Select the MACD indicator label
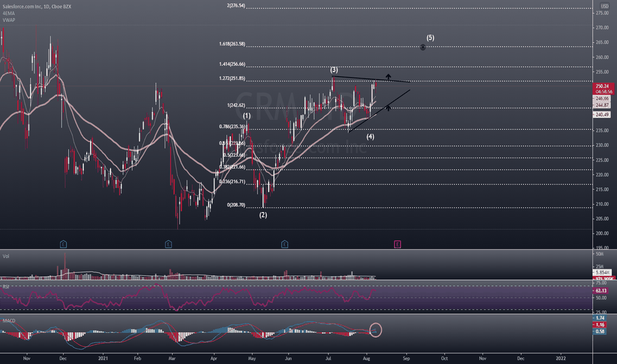The width and height of the screenshot is (617, 364). [9, 321]
